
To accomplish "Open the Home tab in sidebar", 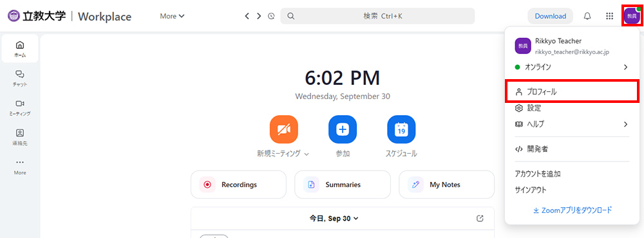I will (x=20, y=48).
